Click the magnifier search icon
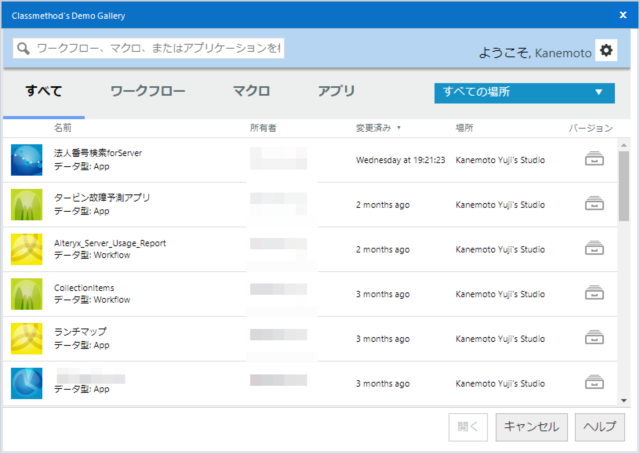The height and width of the screenshot is (454, 640). 23,49
